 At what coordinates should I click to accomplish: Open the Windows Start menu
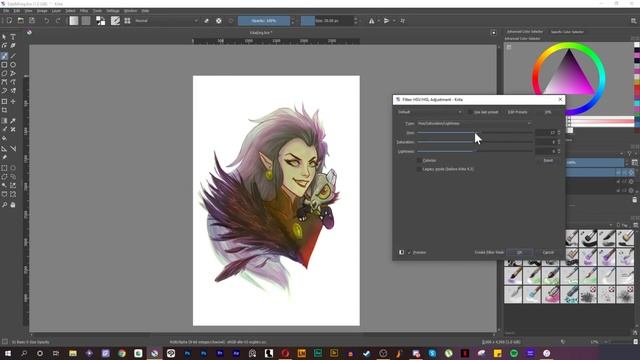[7, 353]
